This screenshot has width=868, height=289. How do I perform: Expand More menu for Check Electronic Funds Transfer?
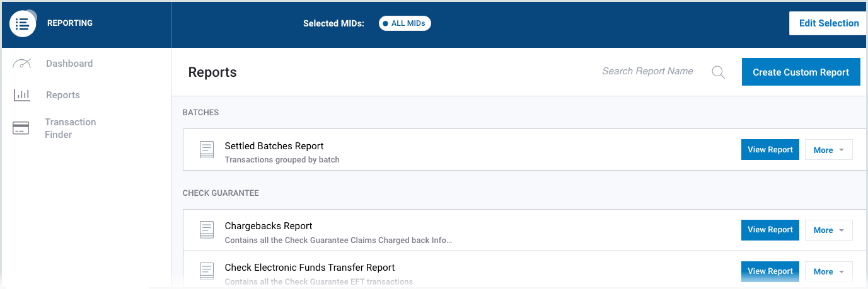(828, 271)
